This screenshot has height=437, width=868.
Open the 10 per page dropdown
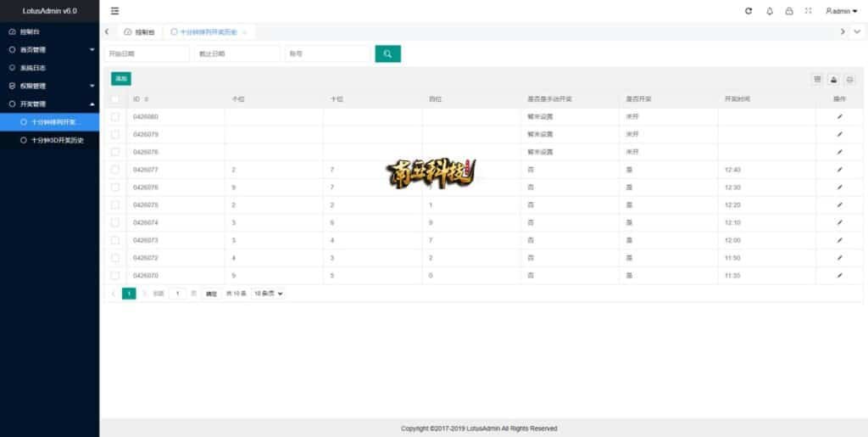click(x=268, y=293)
